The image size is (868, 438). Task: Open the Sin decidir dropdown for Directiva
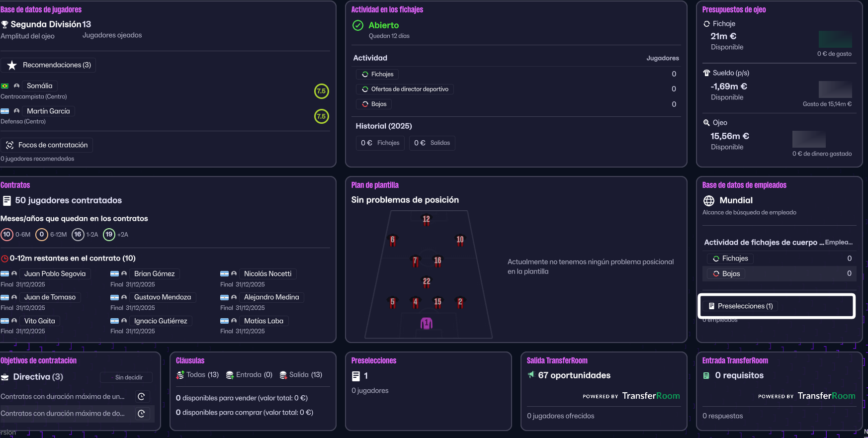[126, 377]
